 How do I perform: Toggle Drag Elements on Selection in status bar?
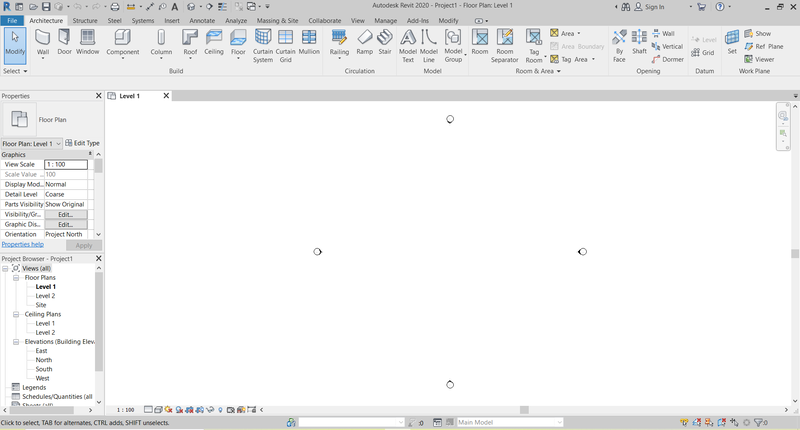click(x=734, y=422)
